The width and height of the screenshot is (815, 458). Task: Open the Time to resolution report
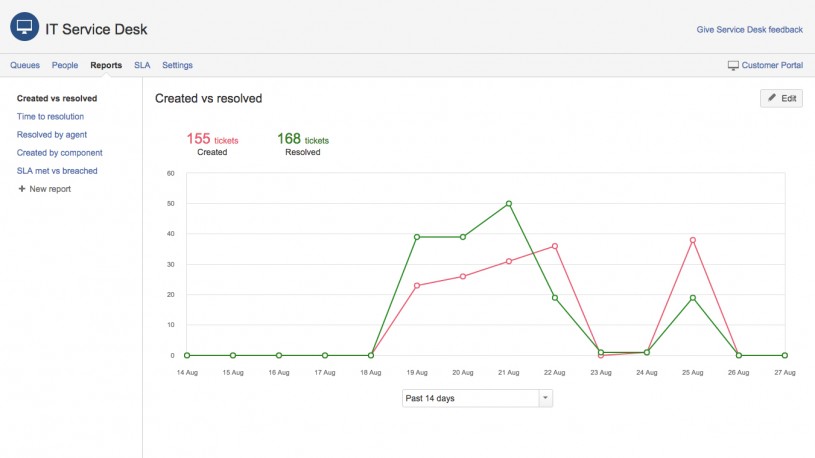click(50, 116)
